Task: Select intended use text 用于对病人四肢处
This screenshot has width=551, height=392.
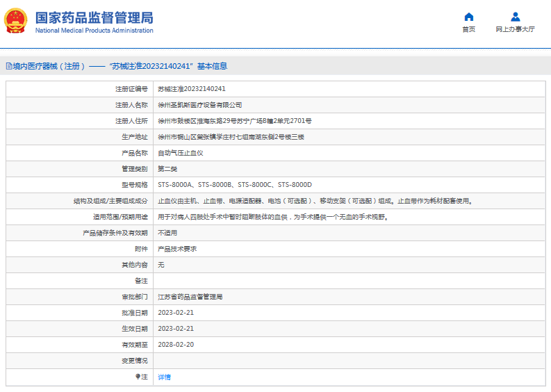Action: pyautogui.click(x=273, y=217)
